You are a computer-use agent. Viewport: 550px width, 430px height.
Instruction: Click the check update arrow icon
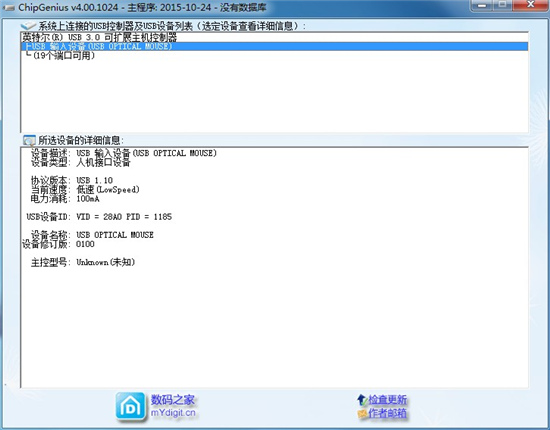362,399
